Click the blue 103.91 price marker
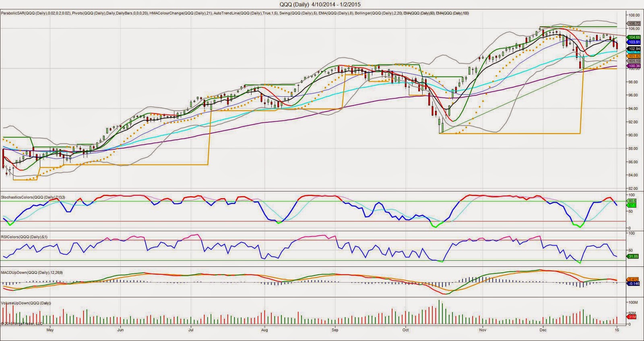Screen dimensions: 644x341 [x=634, y=42]
